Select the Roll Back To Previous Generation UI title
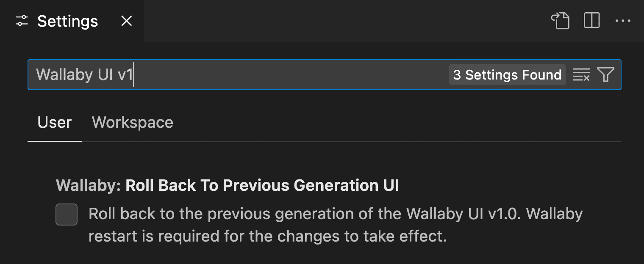Screen dimensions: 644x264 click(x=262, y=185)
